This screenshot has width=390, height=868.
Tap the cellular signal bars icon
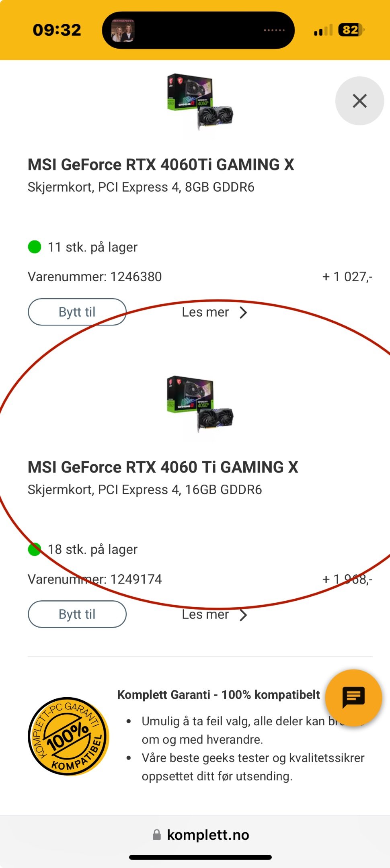(323, 30)
